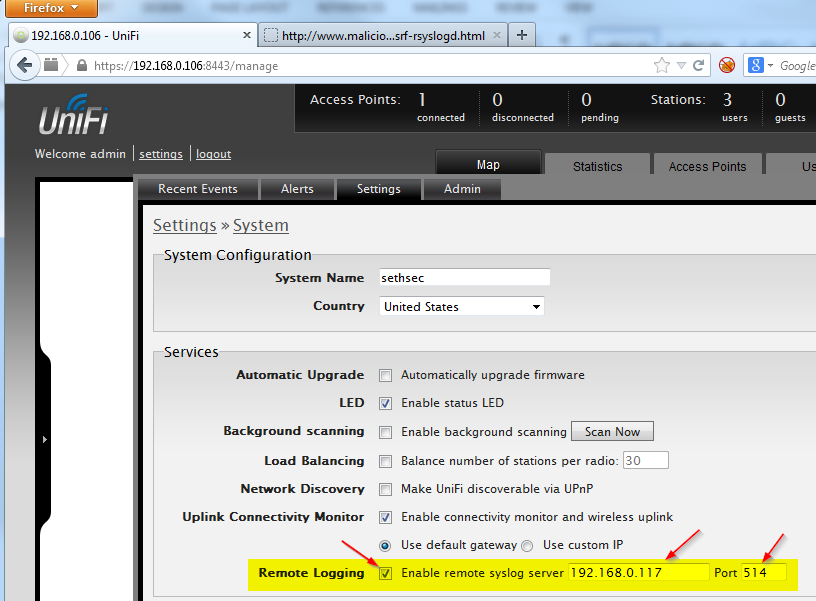This screenshot has height=601, width=816.
Task: Click the Google search engine icon
Action: 755,65
